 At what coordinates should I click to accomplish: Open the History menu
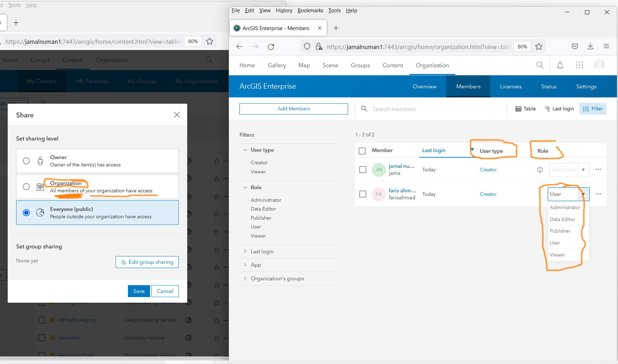pyautogui.click(x=284, y=11)
